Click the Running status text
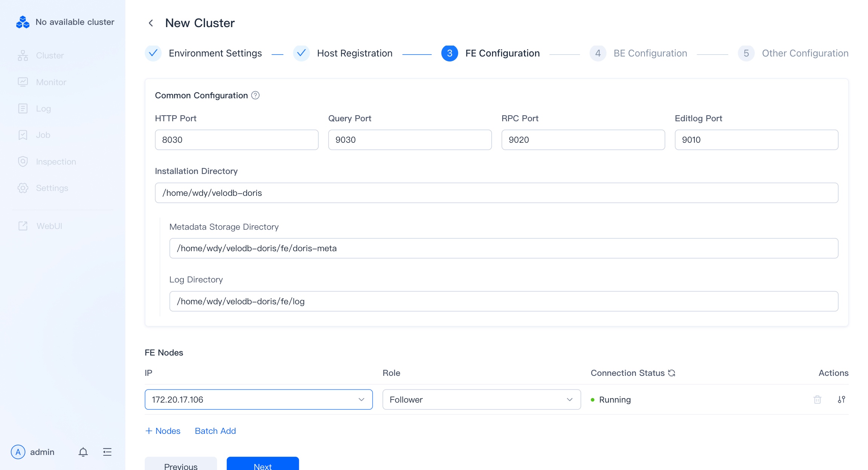The height and width of the screenshot is (470, 868). click(615, 400)
